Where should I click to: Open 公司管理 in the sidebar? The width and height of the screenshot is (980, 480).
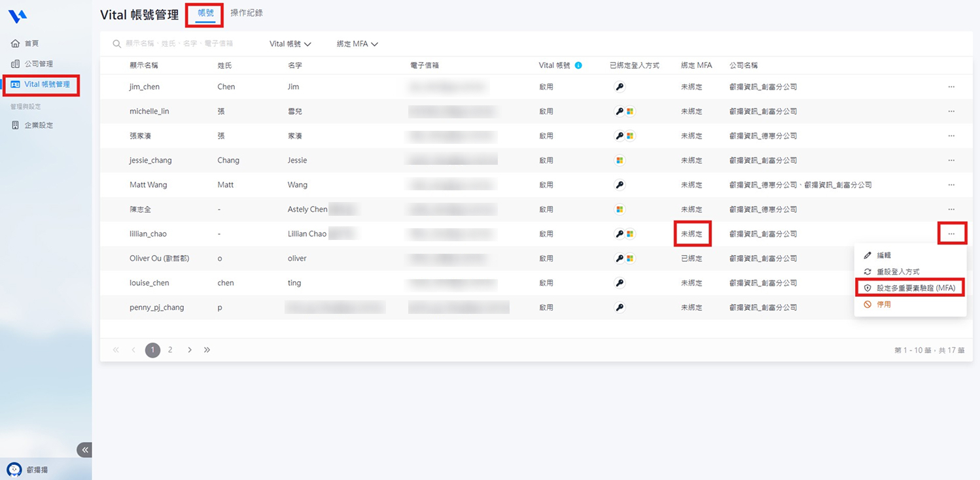[x=39, y=64]
